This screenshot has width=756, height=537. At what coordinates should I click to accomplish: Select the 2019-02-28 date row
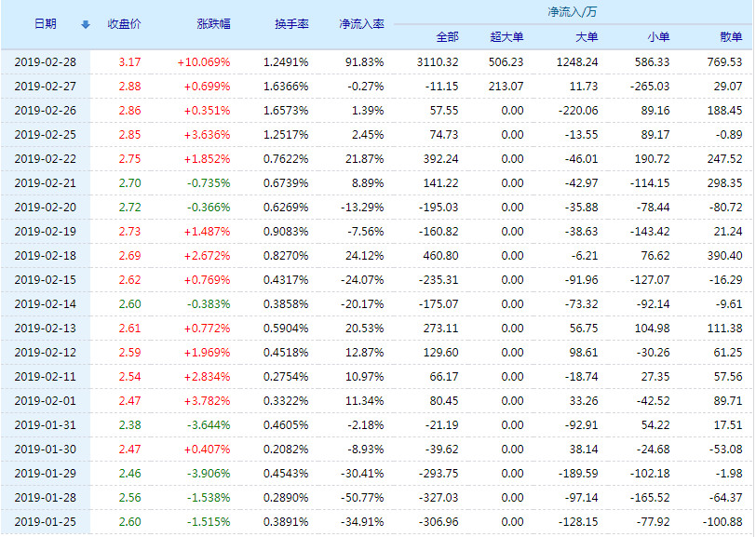point(45,61)
